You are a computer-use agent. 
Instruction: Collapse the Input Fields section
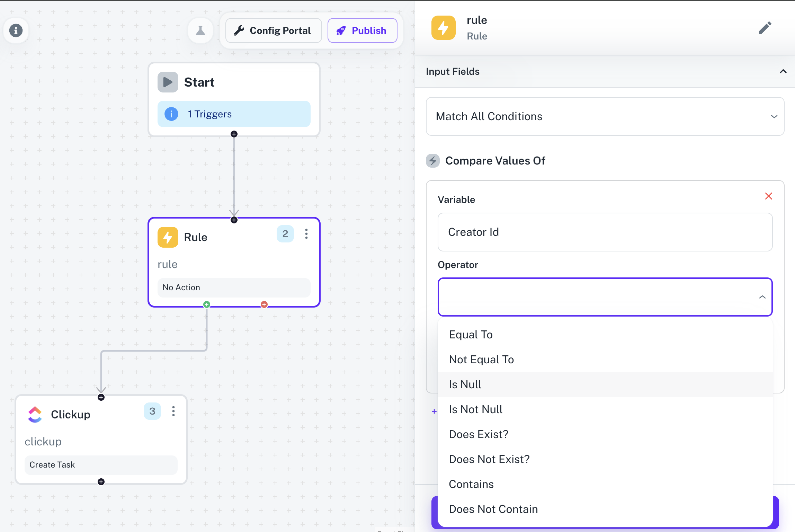pyautogui.click(x=783, y=72)
